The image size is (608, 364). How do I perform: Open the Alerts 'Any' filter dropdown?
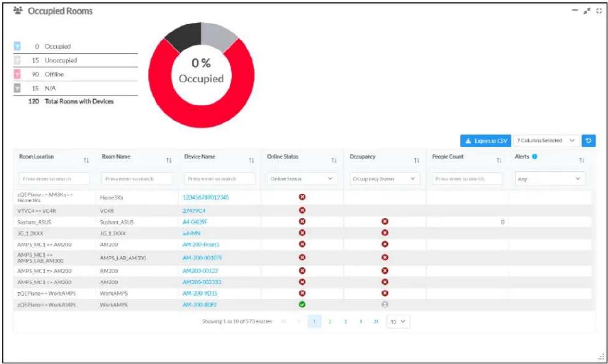pos(550,179)
